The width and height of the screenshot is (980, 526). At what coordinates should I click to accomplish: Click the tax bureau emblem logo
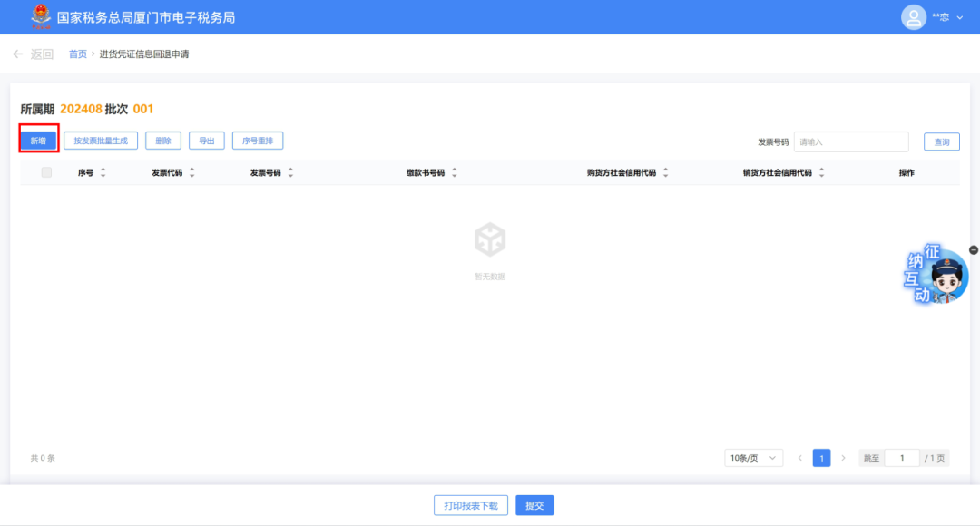(x=41, y=17)
